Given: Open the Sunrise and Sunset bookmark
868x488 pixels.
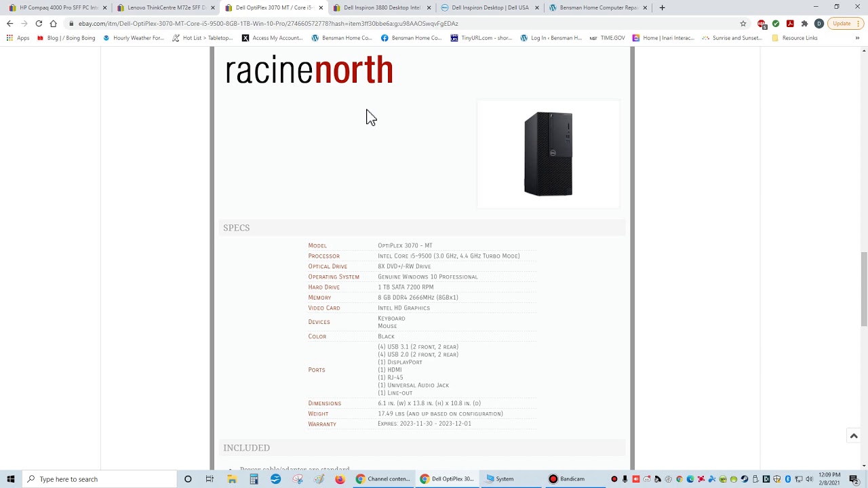Looking at the screenshot, I should click(732, 38).
